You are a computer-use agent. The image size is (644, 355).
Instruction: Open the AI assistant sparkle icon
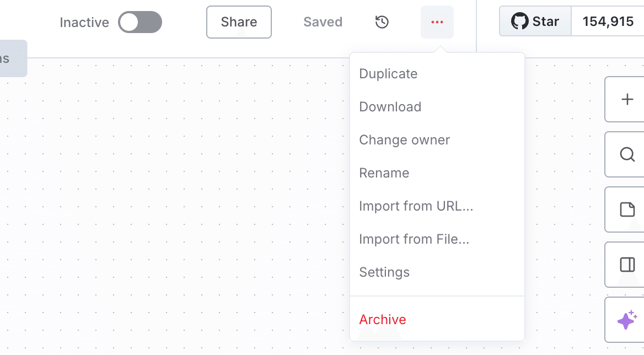pyautogui.click(x=627, y=320)
